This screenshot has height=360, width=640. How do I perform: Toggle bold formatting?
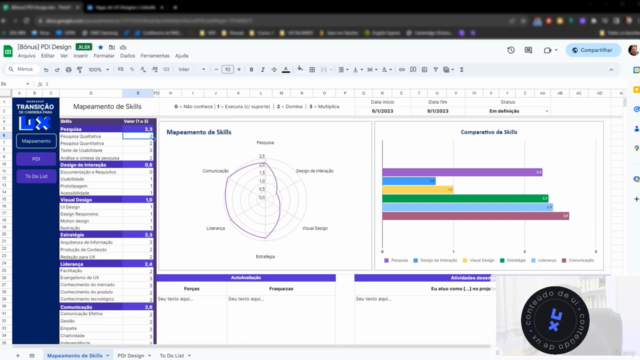pyautogui.click(x=251, y=70)
